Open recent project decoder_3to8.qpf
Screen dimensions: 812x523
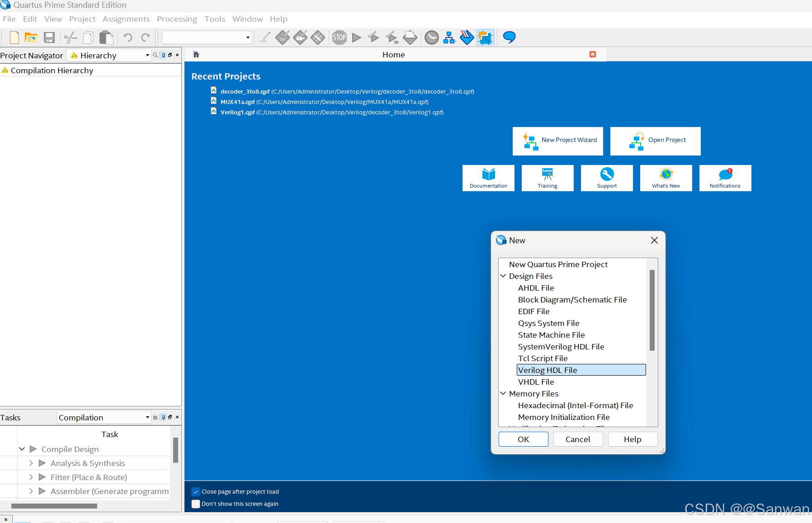pos(347,91)
